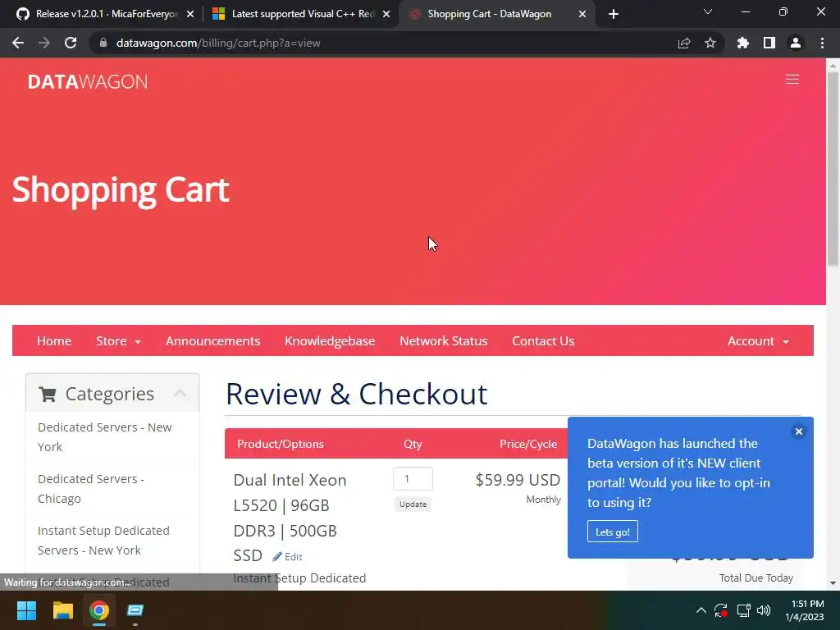The image size is (840, 630).
Task: Go to Home in the nav bar
Action: click(54, 341)
